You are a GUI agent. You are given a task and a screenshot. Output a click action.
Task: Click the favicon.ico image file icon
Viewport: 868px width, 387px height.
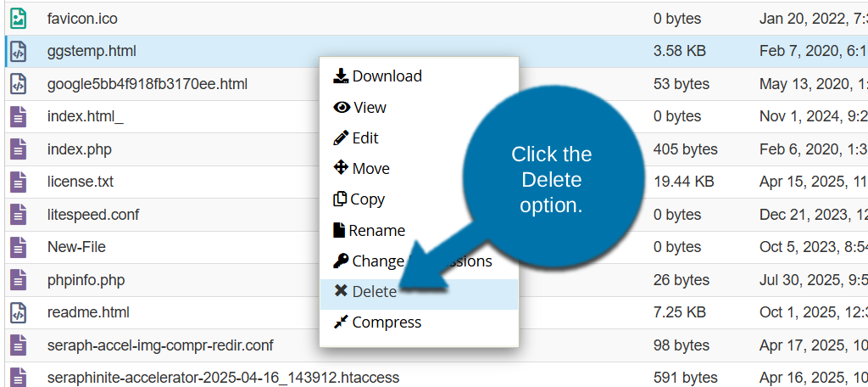click(x=18, y=18)
